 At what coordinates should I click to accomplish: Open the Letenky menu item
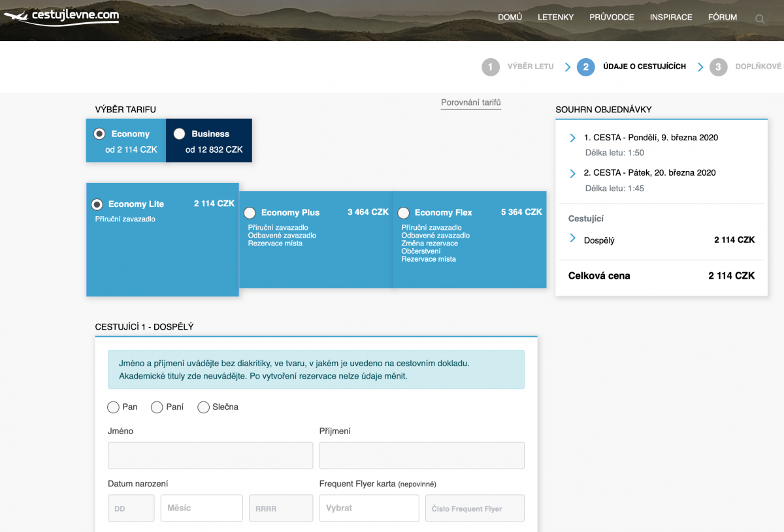(555, 18)
